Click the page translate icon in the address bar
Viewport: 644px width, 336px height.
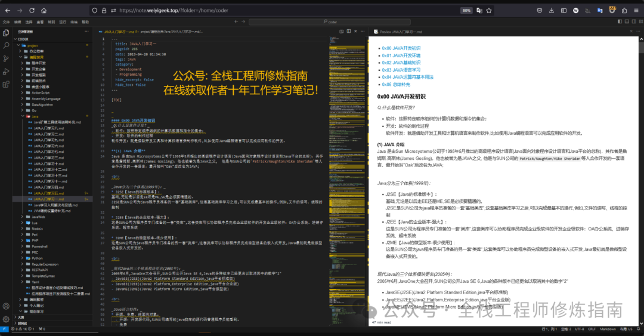[479, 11]
